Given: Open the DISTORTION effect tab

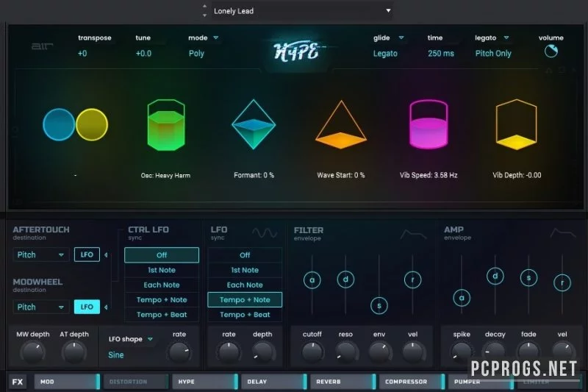Looking at the screenshot, I should [x=136, y=382].
